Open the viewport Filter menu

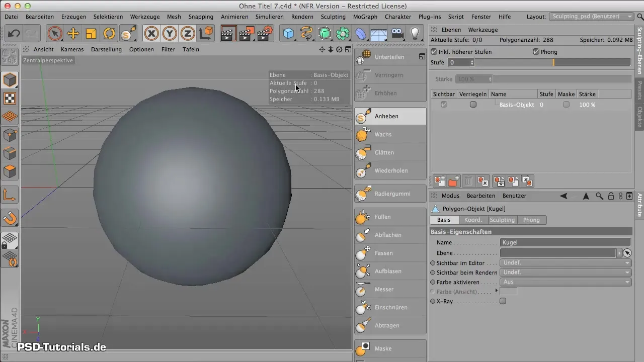click(x=168, y=49)
